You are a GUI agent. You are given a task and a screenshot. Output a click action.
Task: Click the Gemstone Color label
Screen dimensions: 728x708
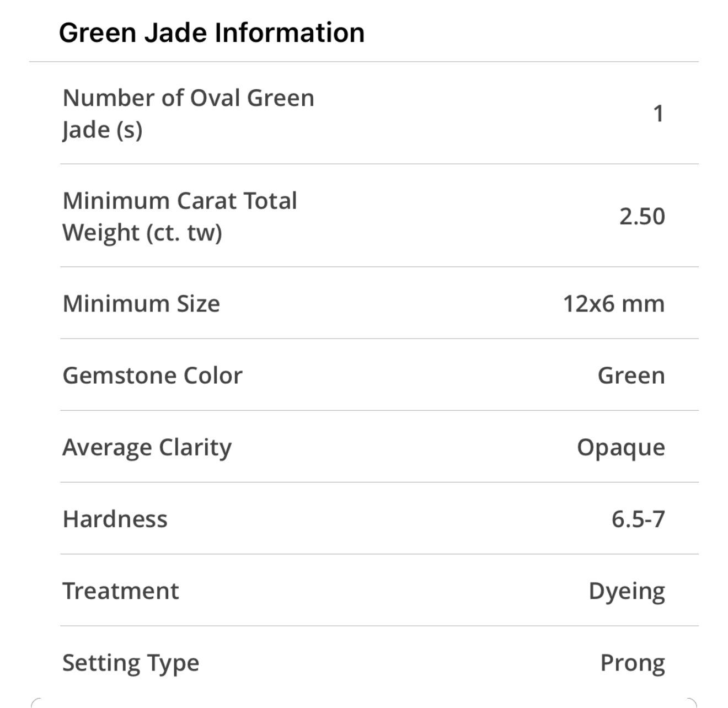(152, 376)
